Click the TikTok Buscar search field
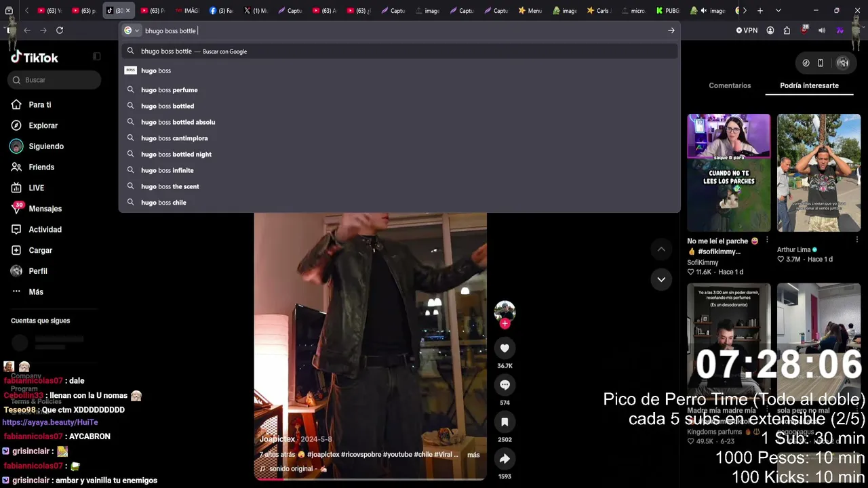Viewport: 868px width, 488px height. (x=55, y=80)
